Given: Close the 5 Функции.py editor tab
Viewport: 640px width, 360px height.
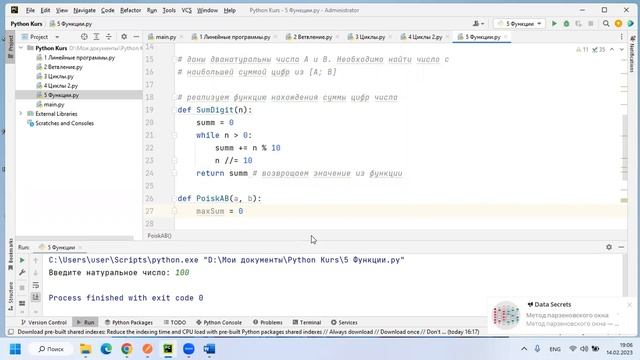Looking at the screenshot, I should (505, 37).
